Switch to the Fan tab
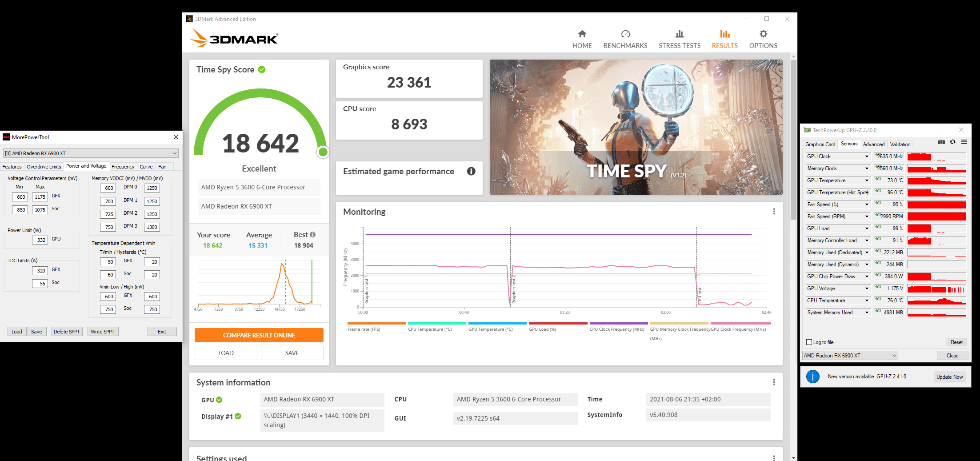Image resolution: width=980 pixels, height=461 pixels. click(x=162, y=167)
